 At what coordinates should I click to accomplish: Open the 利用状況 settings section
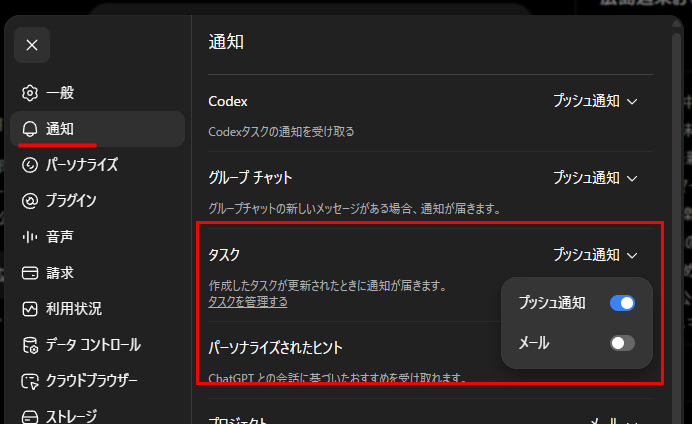point(97,309)
